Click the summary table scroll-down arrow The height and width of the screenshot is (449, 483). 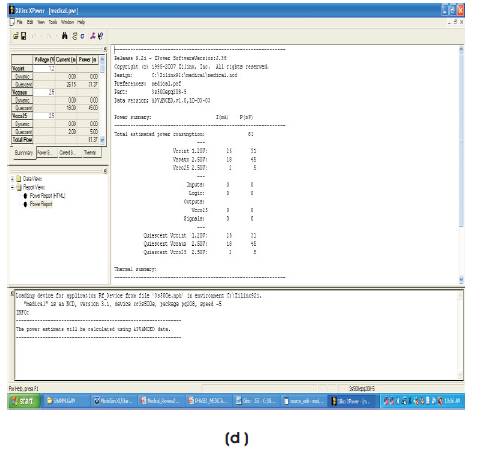102,140
